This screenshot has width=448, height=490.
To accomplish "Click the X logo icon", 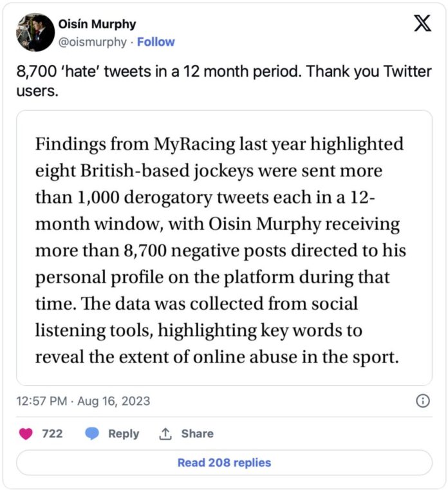I will (x=422, y=23).
